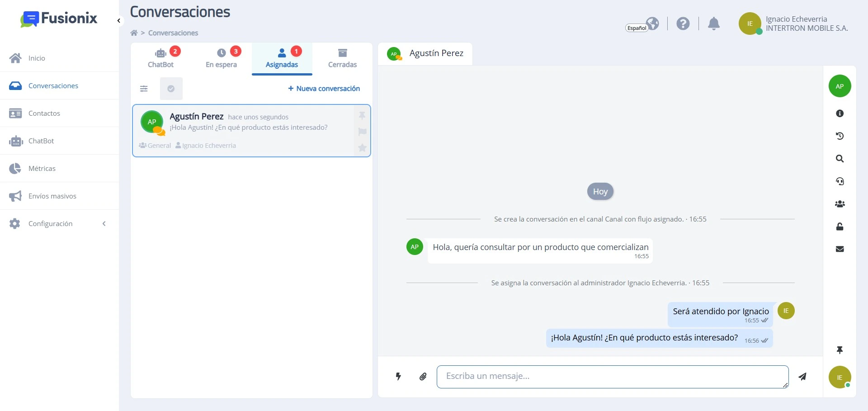Open the Agustín Perez conversation card

tap(251, 131)
